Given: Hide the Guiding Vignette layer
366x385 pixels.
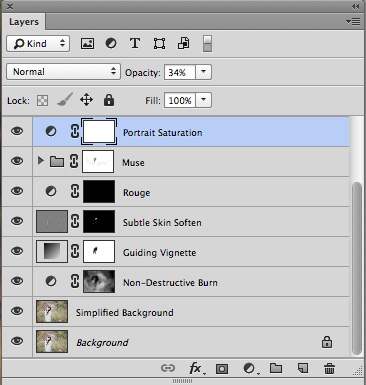Looking at the screenshot, I should point(17,251).
